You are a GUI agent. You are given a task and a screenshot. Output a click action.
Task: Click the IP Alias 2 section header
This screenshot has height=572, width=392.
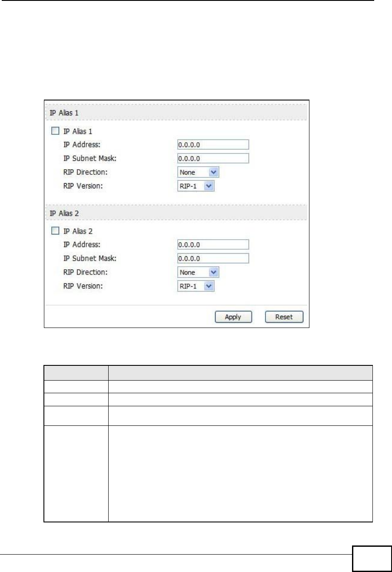coord(176,213)
